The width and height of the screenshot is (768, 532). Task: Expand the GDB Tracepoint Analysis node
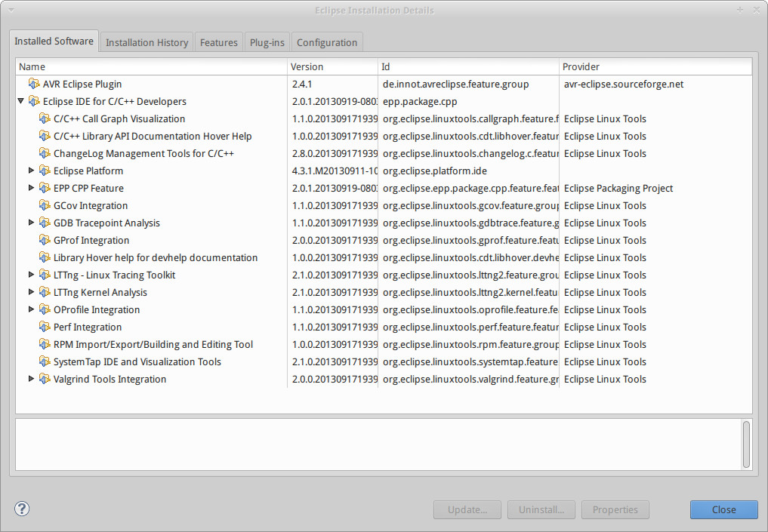pos(32,222)
